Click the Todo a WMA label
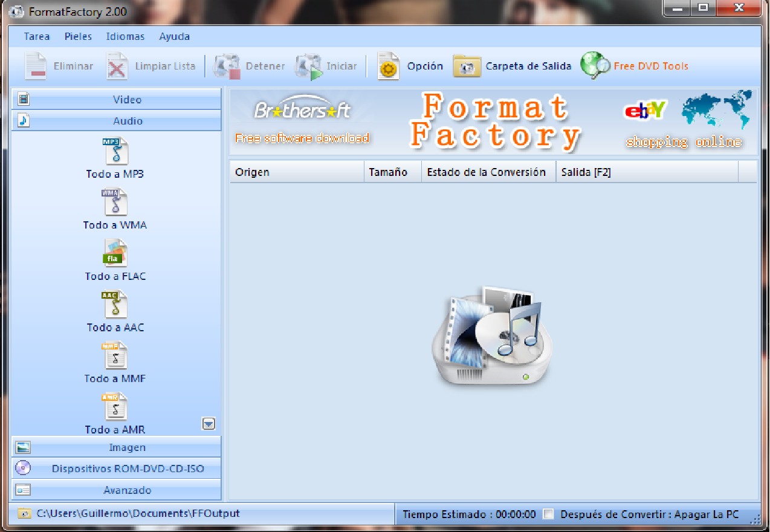Viewport: 770px width, 532px height. 115,225
